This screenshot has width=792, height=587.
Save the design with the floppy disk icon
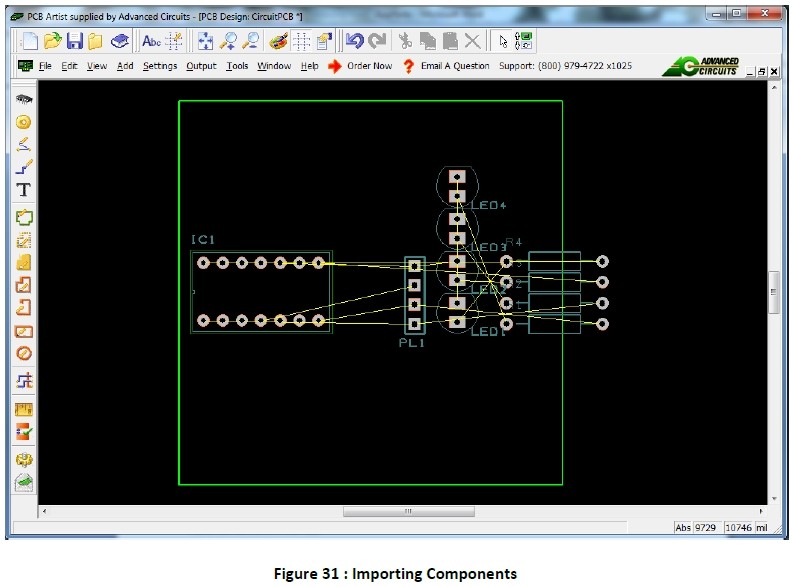[74, 41]
